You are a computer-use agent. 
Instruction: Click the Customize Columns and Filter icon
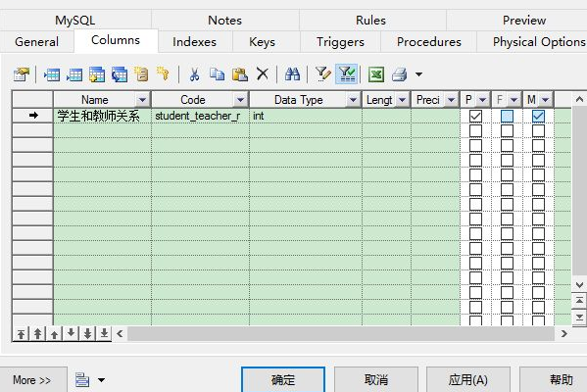click(322, 74)
